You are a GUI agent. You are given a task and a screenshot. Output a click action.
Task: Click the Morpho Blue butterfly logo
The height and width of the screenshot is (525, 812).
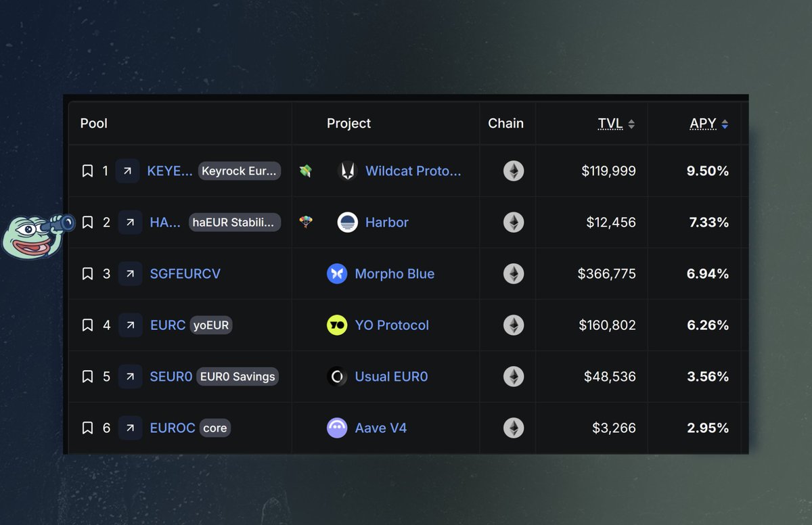337,274
